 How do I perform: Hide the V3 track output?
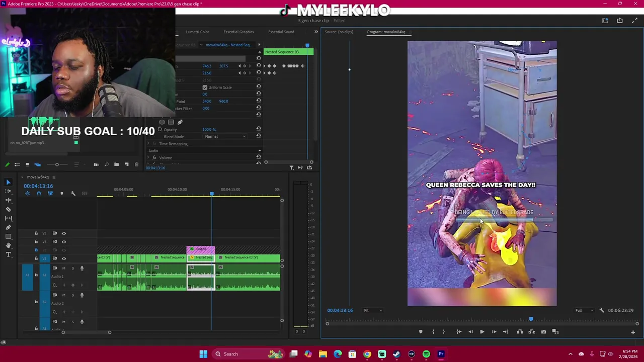tap(63, 242)
